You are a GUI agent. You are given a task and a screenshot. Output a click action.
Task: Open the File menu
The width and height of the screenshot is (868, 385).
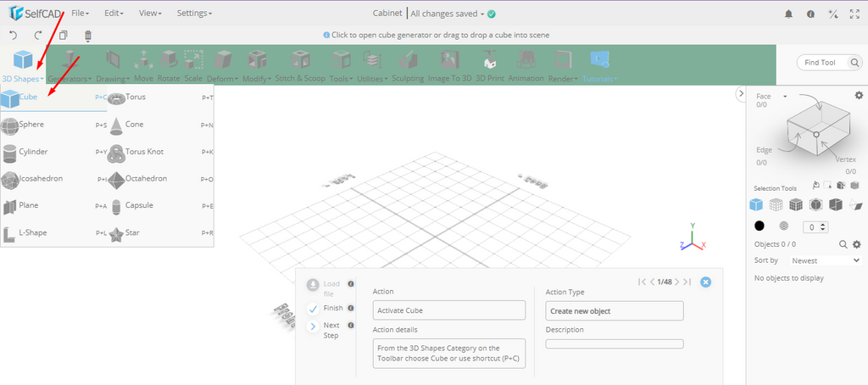[x=81, y=14]
